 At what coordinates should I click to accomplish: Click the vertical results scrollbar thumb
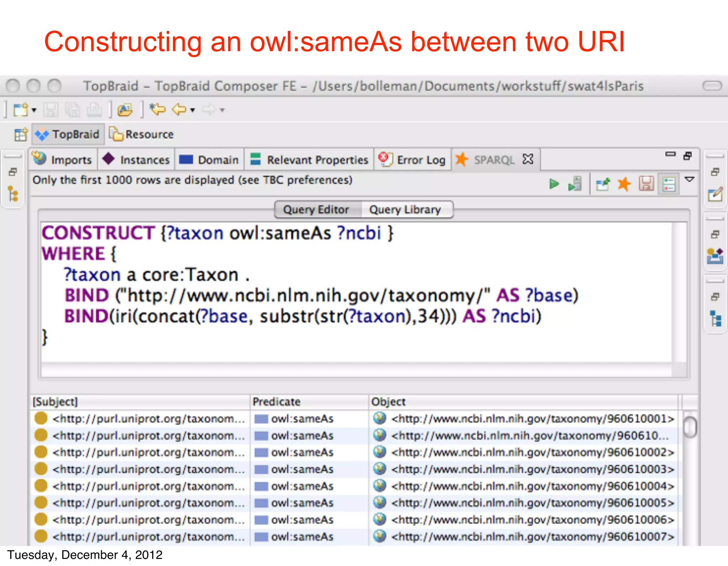(x=690, y=426)
